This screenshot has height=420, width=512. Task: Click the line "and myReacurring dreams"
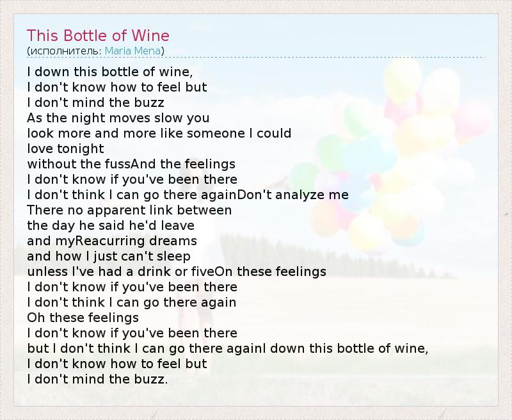(x=112, y=241)
